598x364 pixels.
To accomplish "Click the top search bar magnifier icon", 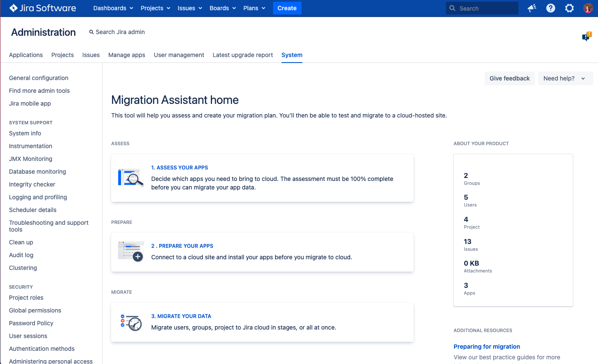I will coord(452,8).
